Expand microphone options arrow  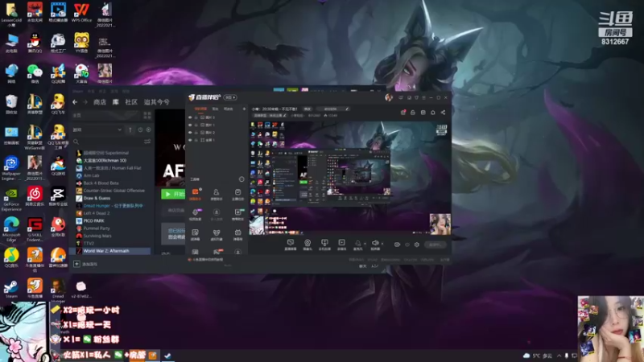click(365, 244)
